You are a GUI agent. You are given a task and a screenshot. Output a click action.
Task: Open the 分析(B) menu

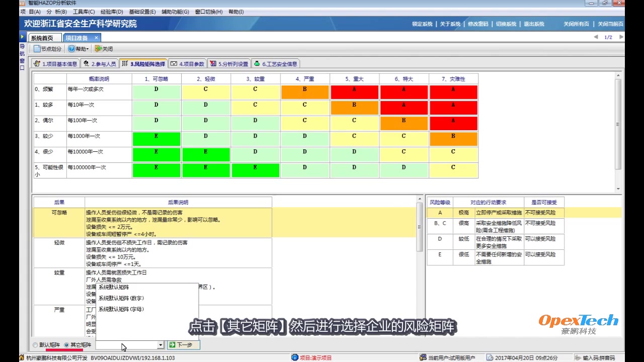[x=56, y=12]
